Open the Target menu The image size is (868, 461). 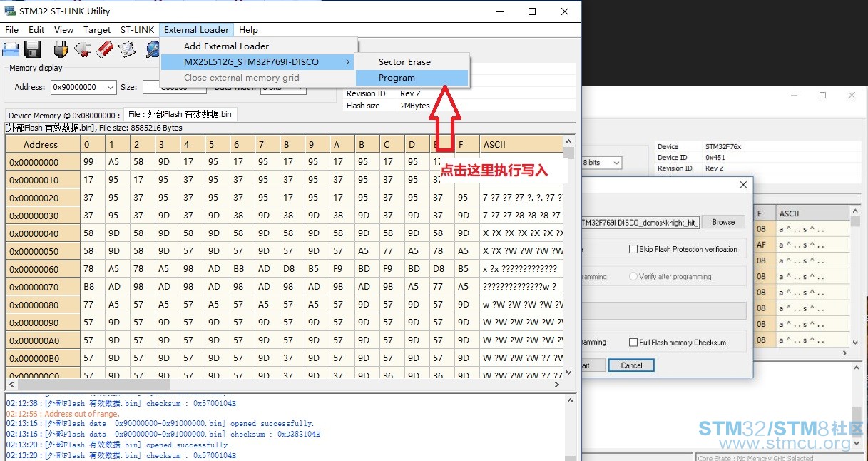pos(97,30)
